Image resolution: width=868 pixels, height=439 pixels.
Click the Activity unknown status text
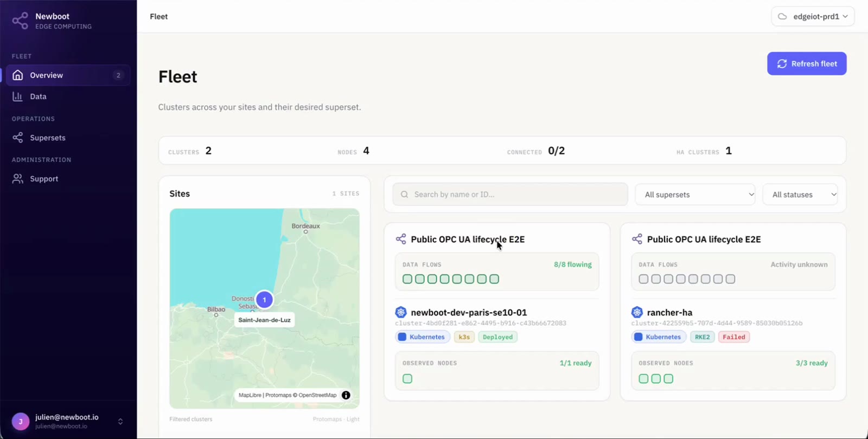coord(799,264)
